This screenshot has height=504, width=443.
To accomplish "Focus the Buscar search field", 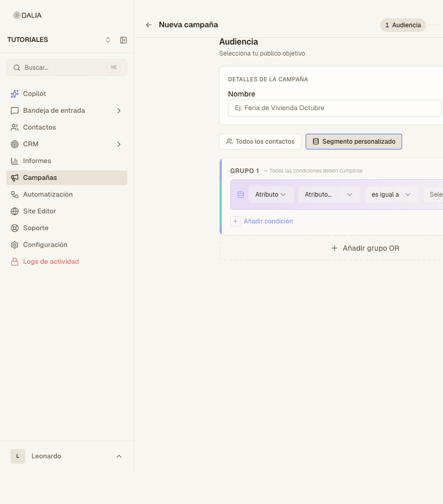I will [x=67, y=68].
